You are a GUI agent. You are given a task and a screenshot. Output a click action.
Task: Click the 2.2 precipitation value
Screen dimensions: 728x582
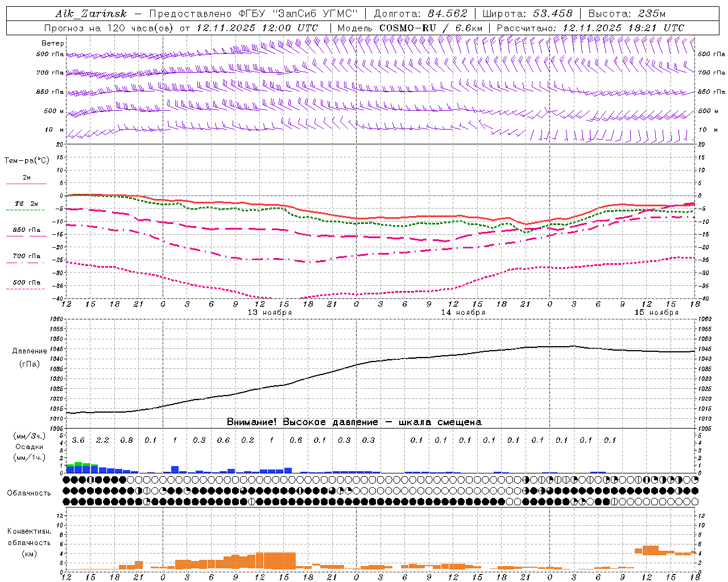coord(102,440)
